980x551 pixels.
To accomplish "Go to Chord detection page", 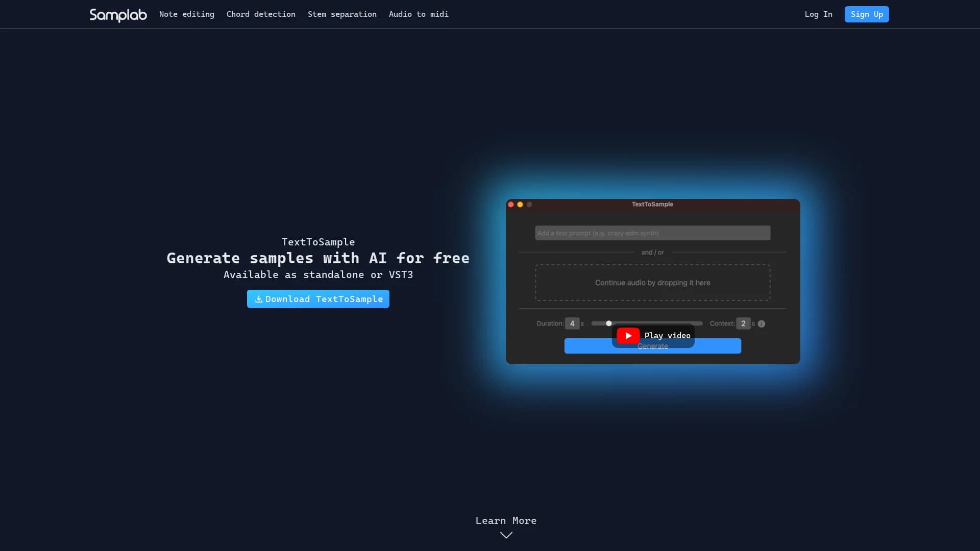I will point(261,14).
